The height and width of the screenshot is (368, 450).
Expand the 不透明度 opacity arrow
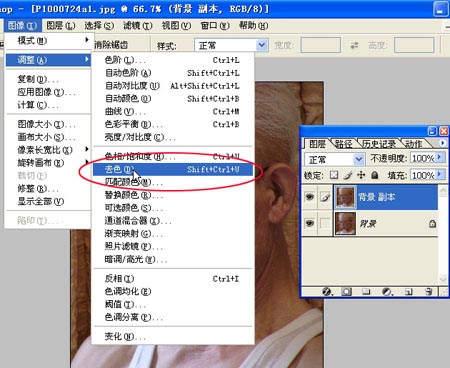click(440, 157)
